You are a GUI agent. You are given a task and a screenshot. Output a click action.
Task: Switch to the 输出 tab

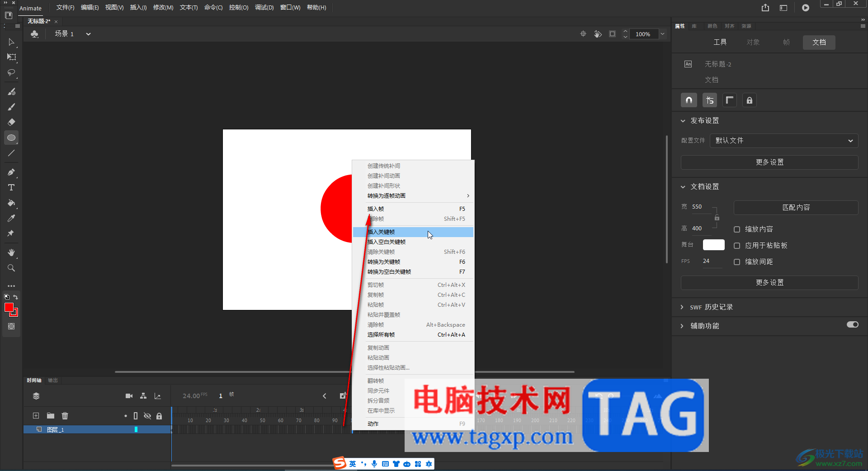[x=53, y=381]
